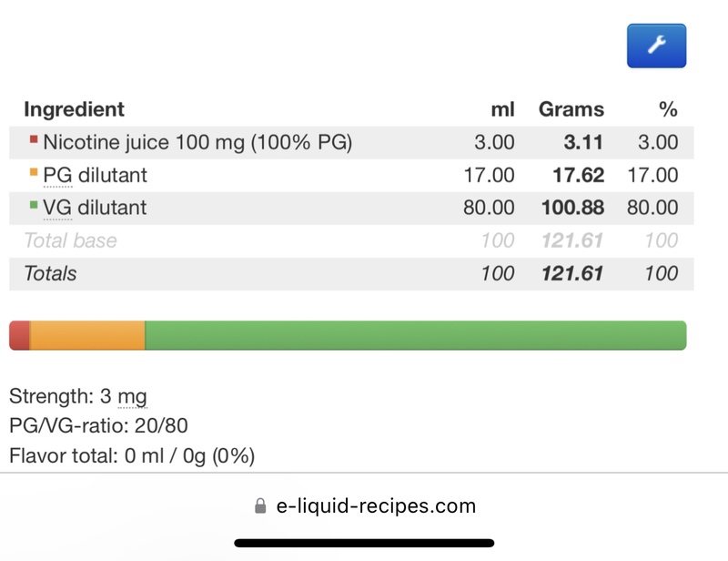Select the Totals row
Screen dimensions: 728x561
pyautogui.click(x=351, y=274)
